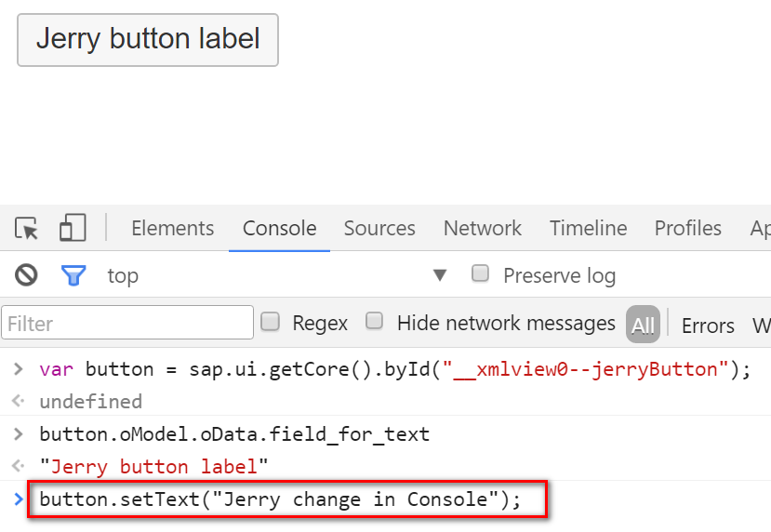This screenshot has width=771, height=532.
Task: Select the All log level filter
Action: 643,325
